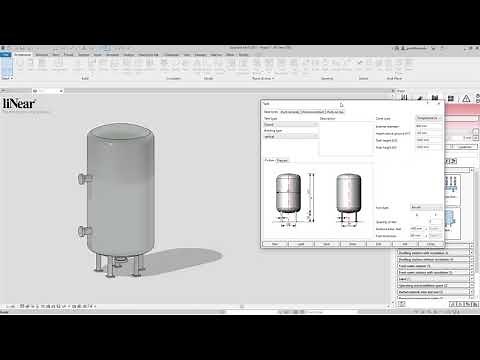Edit the Quantity of feet field

435,222
